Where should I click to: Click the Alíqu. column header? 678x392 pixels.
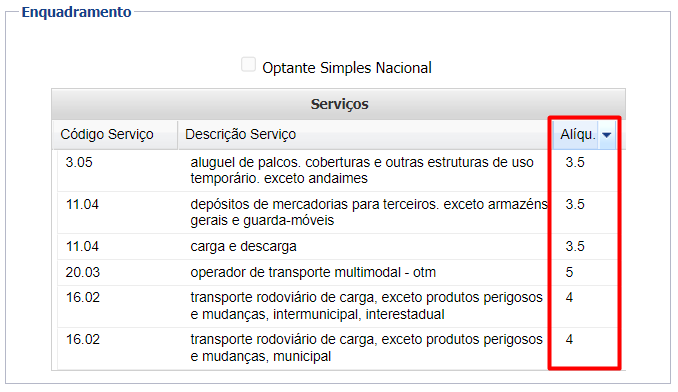[x=578, y=134]
